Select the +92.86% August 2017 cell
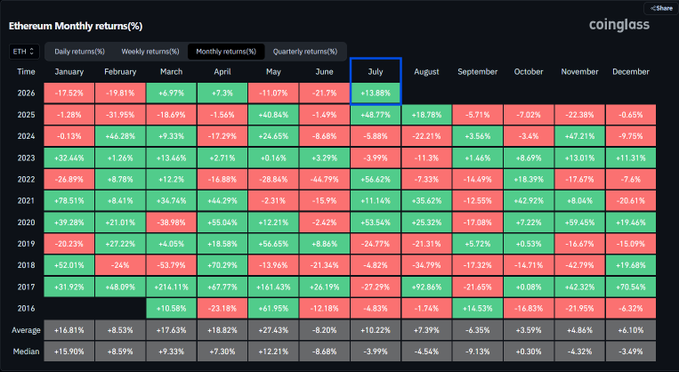The width and height of the screenshot is (679, 372). tap(427, 287)
